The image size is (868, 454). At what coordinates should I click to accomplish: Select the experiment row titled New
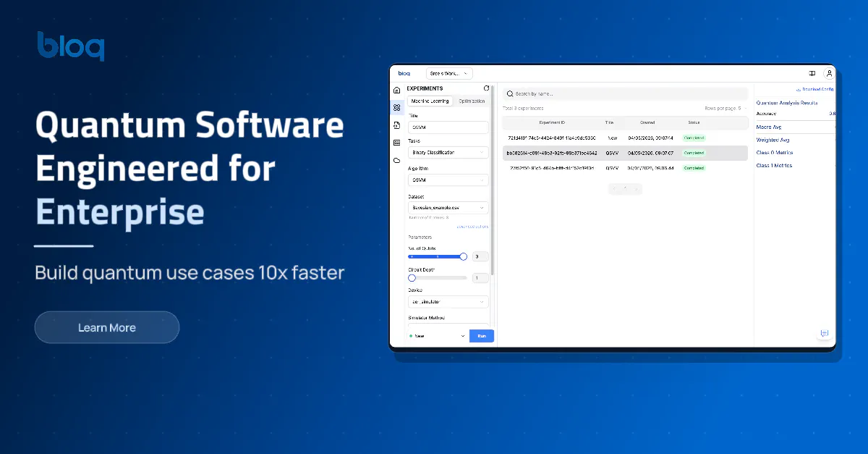[x=626, y=138]
